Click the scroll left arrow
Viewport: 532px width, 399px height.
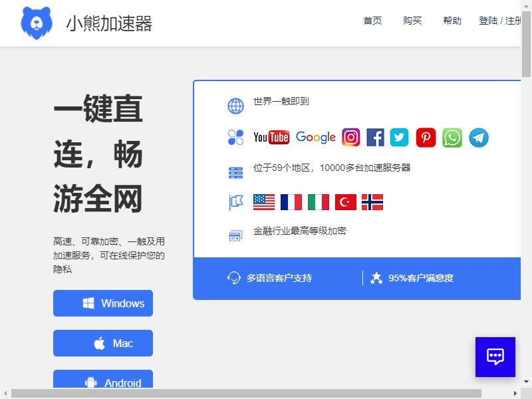(x=5, y=394)
